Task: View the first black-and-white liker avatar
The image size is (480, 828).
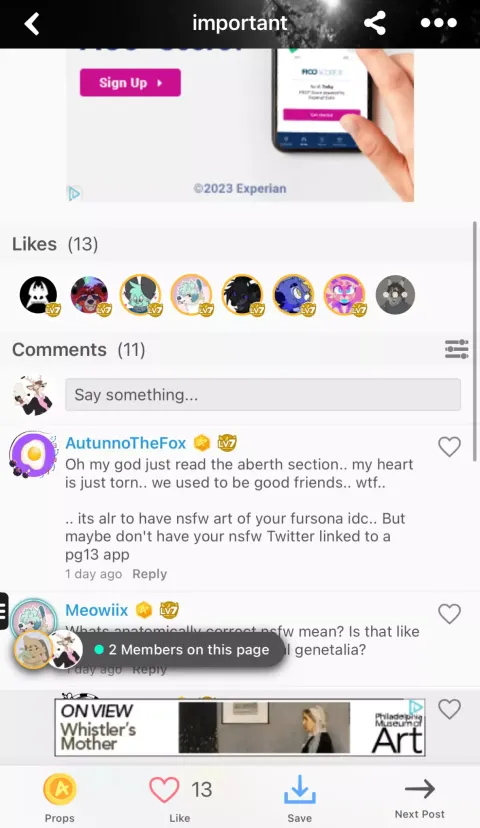Action: coord(39,295)
